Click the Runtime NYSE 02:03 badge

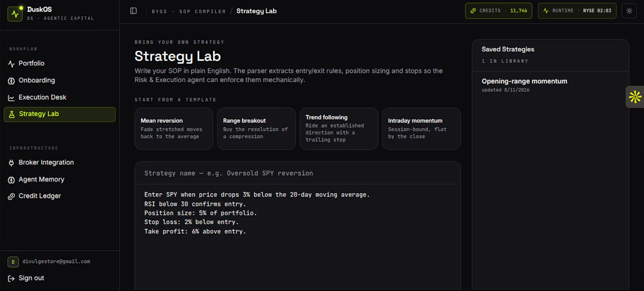577,11
